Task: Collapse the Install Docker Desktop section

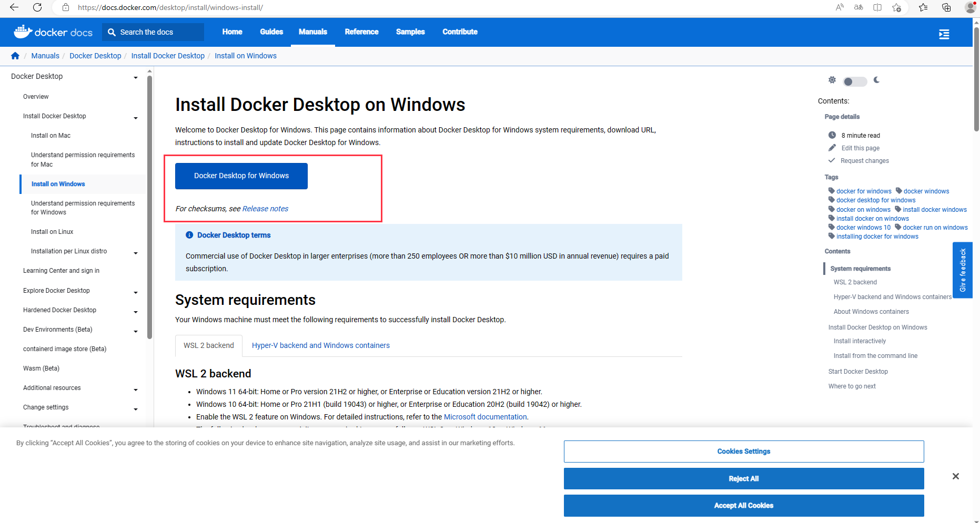Action: tap(136, 118)
